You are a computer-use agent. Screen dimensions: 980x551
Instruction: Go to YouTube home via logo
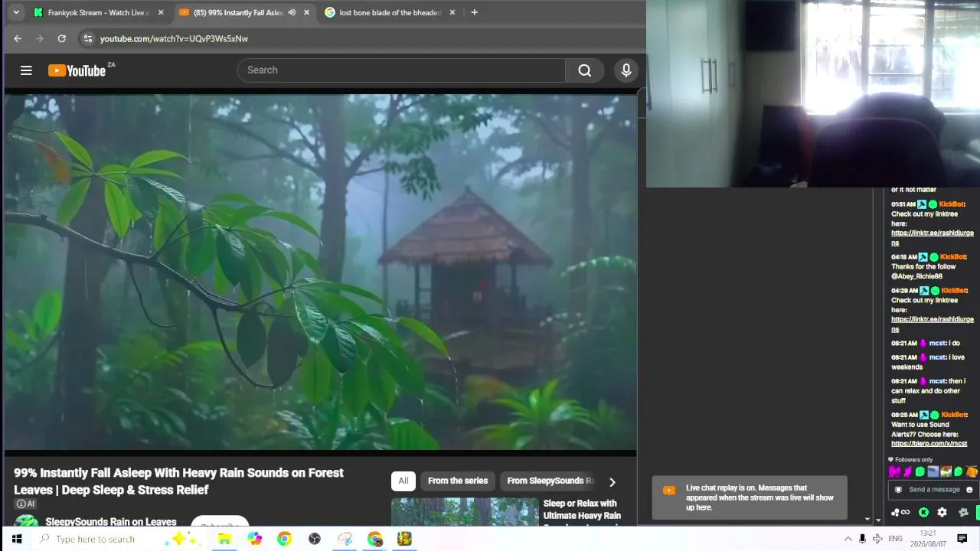pyautogui.click(x=77, y=70)
